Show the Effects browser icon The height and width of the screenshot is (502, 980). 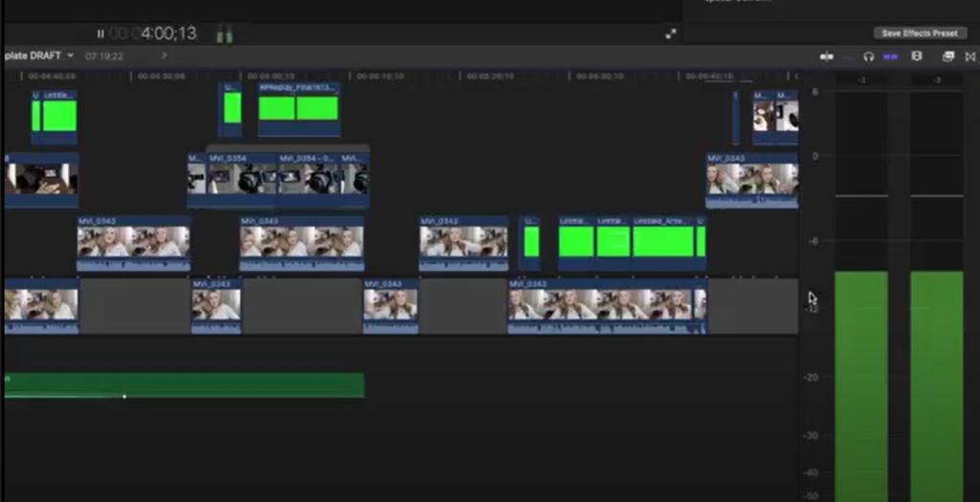coord(948,56)
